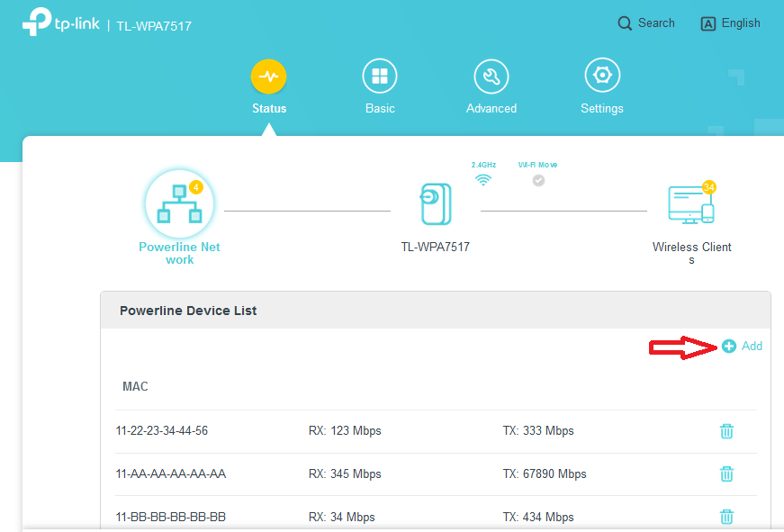Open the Settings gear icon
This screenshot has height=532, width=784.
coord(601,76)
